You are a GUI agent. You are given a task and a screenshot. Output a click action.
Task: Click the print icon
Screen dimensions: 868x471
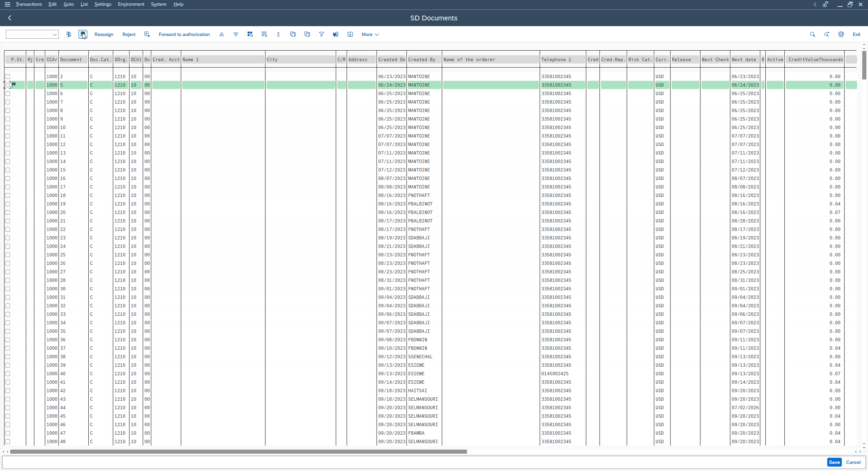pyautogui.click(x=841, y=34)
